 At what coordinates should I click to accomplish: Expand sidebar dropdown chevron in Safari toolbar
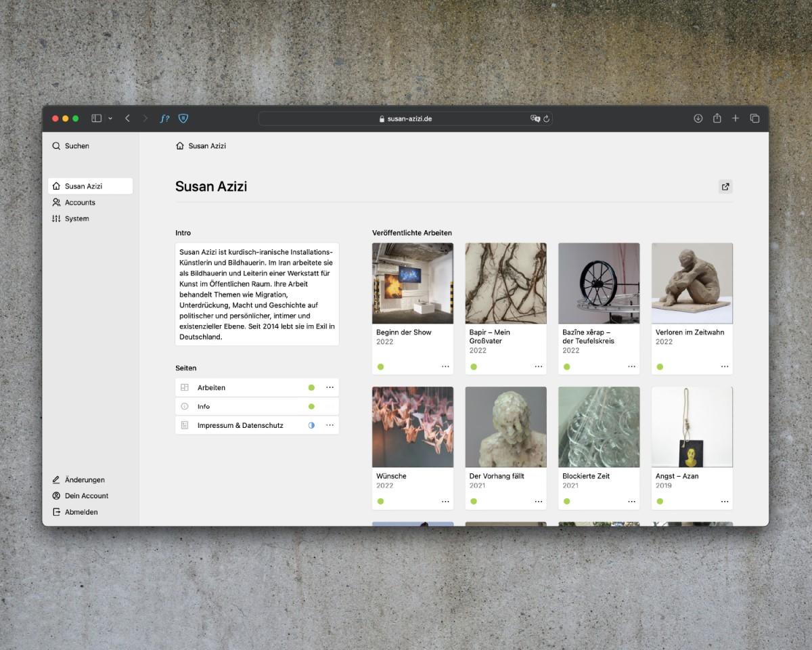pos(110,118)
